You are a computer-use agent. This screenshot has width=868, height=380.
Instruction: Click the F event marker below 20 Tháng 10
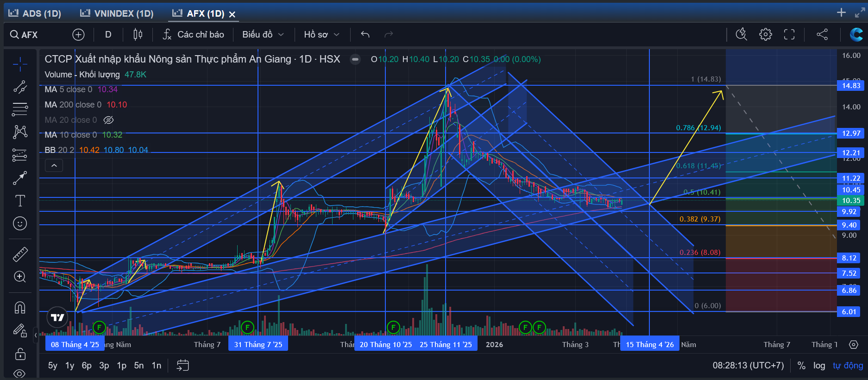point(393,328)
